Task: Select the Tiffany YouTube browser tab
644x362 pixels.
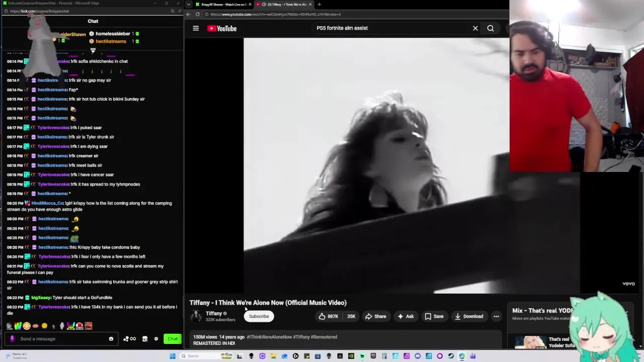Action: pyautogui.click(x=284, y=5)
